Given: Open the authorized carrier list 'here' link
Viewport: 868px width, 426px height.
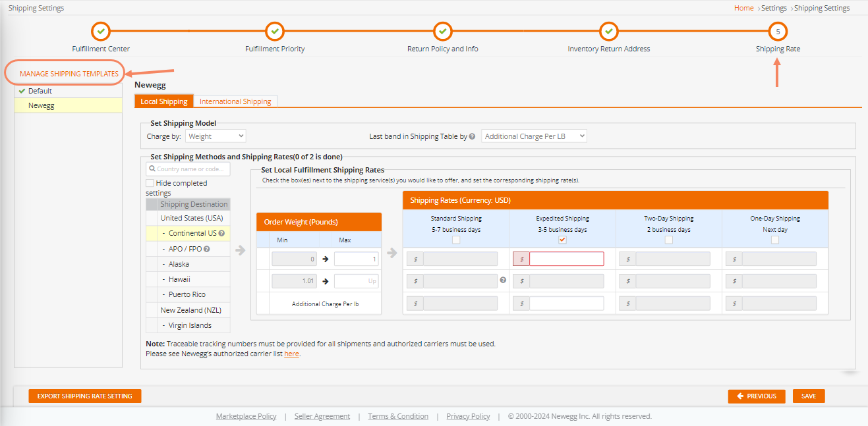Looking at the screenshot, I should [x=292, y=354].
